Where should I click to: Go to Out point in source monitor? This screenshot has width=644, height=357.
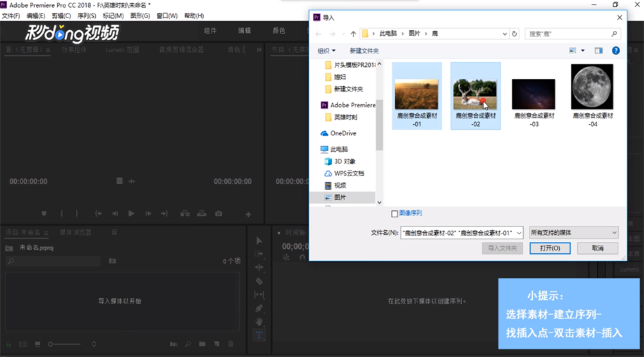click(x=165, y=214)
